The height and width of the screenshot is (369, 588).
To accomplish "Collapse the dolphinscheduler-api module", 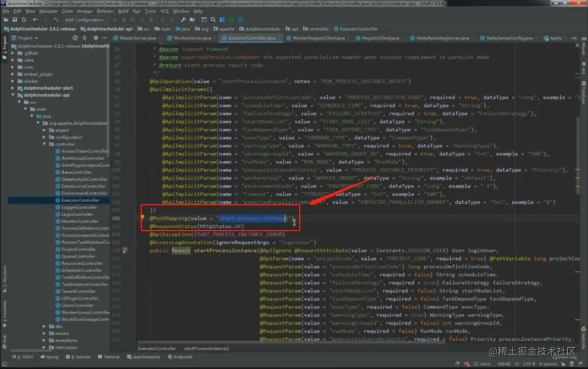I will point(13,95).
